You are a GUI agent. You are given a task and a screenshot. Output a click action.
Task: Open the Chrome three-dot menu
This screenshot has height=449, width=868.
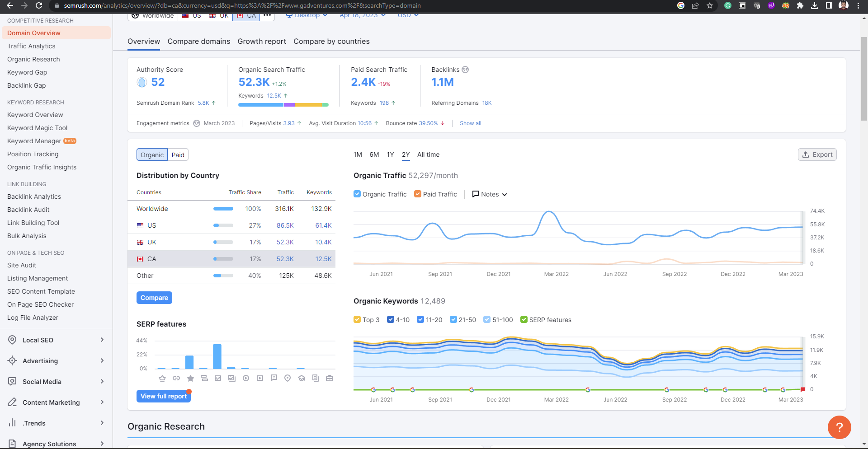coord(858,5)
